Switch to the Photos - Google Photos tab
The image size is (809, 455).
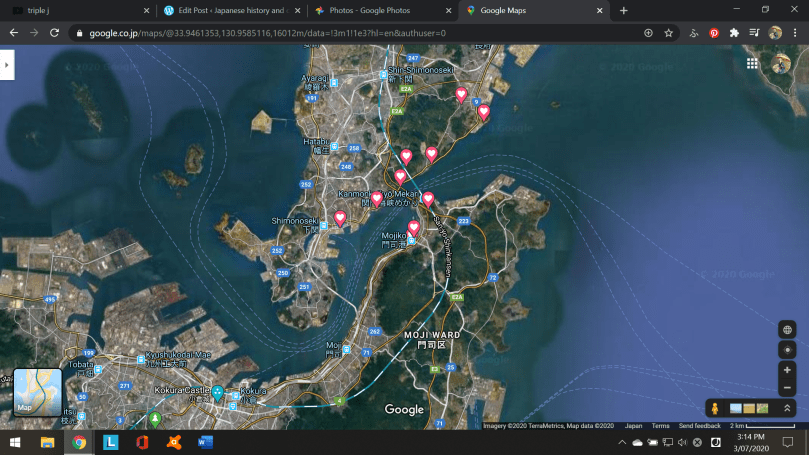click(x=378, y=10)
